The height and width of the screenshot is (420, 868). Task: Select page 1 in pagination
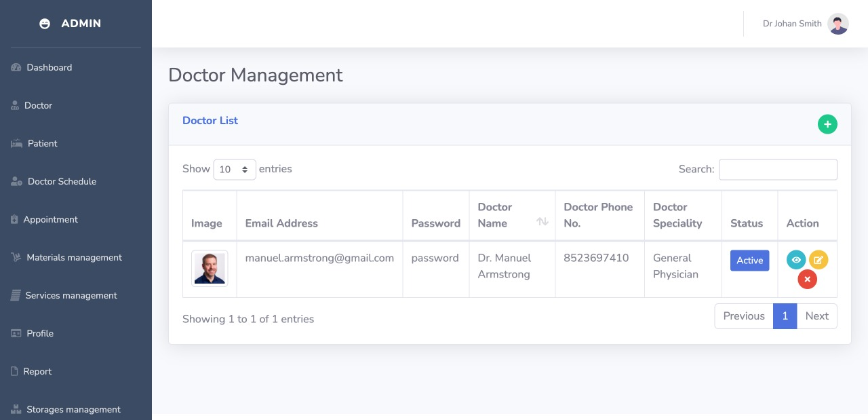(x=785, y=316)
